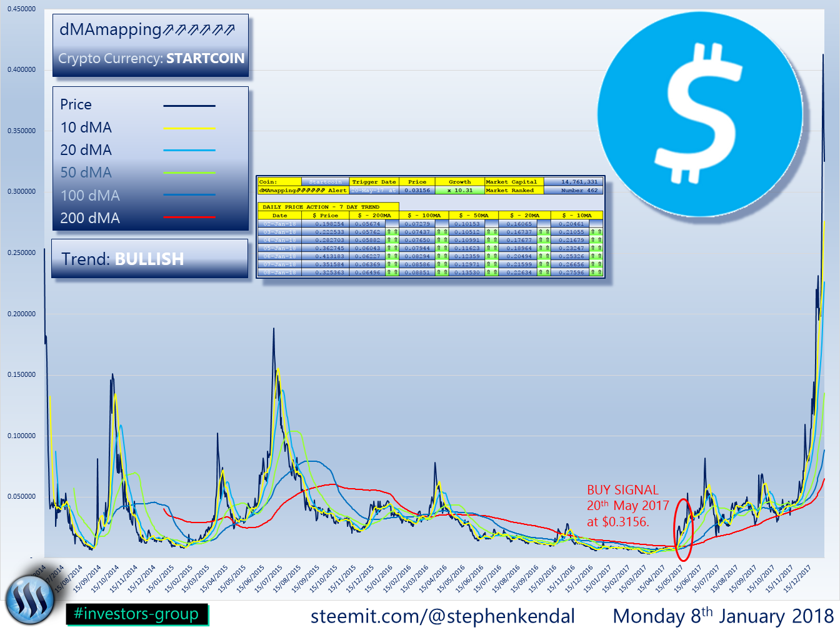Click the light blue 20 dMA legend line

tap(189, 151)
